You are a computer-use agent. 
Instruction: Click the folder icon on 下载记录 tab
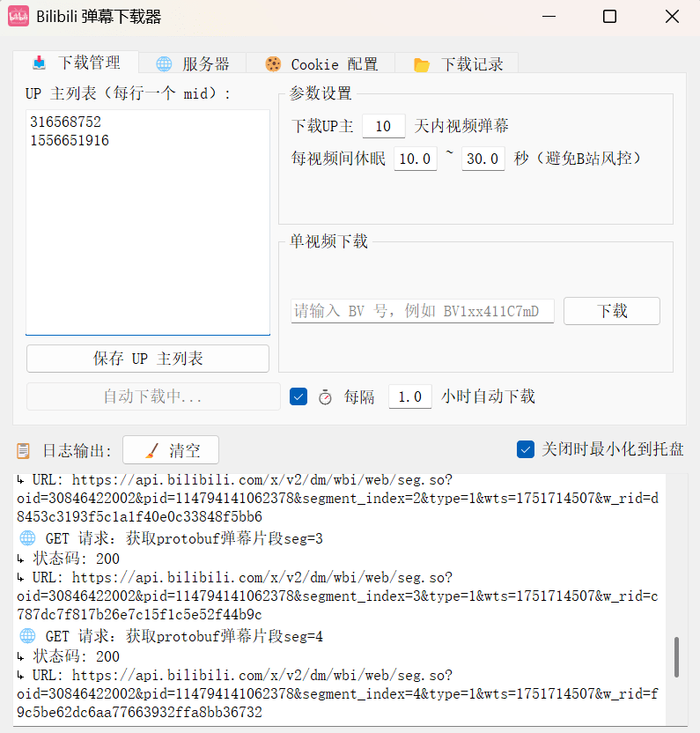click(x=422, y=64)
